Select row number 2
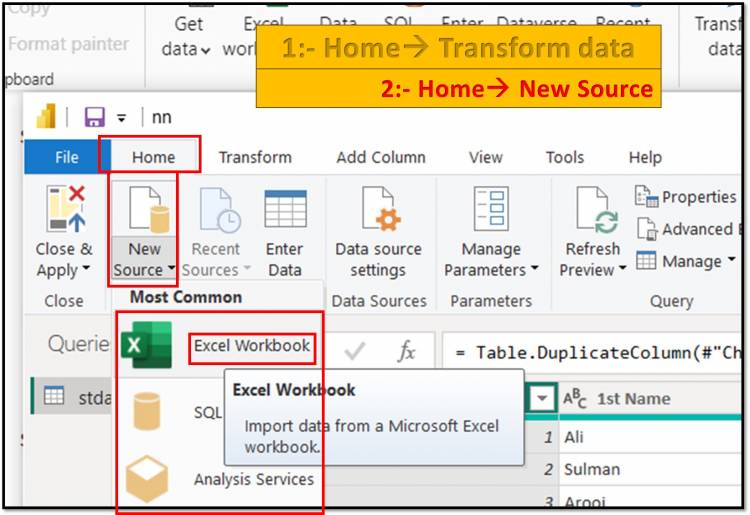 click(549, 470)
